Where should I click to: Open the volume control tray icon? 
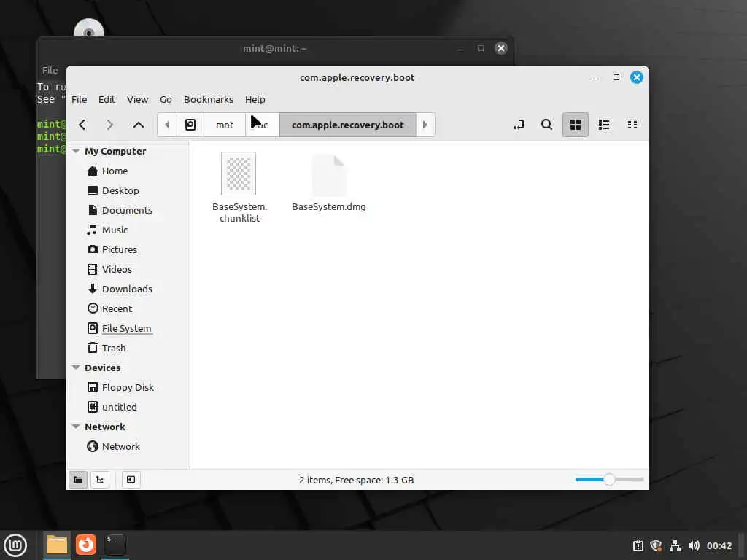point(694,545)
